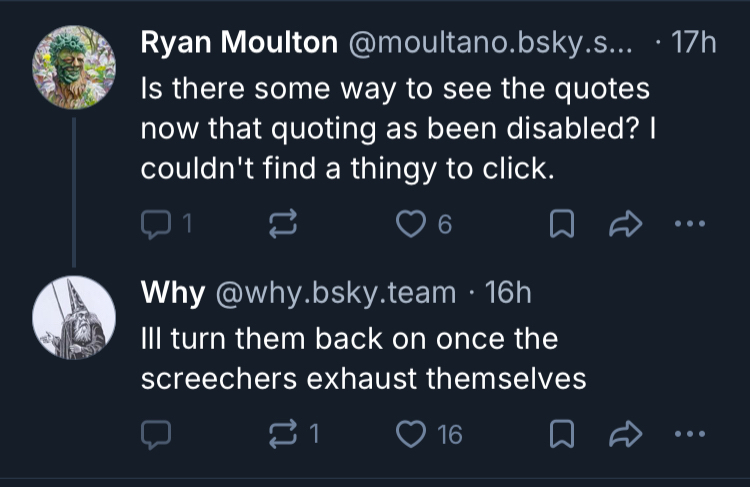Repost Why's post
750x487 pixels.
pos(286,434)
